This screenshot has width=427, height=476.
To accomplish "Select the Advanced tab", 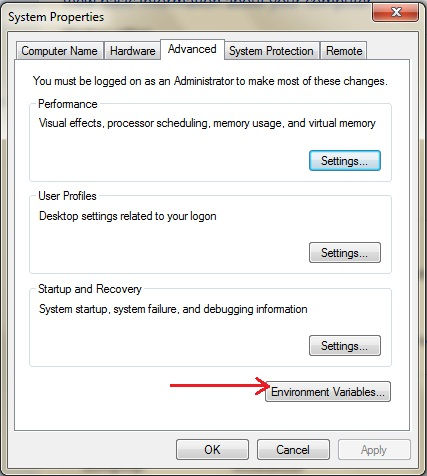I will [192, 49].
